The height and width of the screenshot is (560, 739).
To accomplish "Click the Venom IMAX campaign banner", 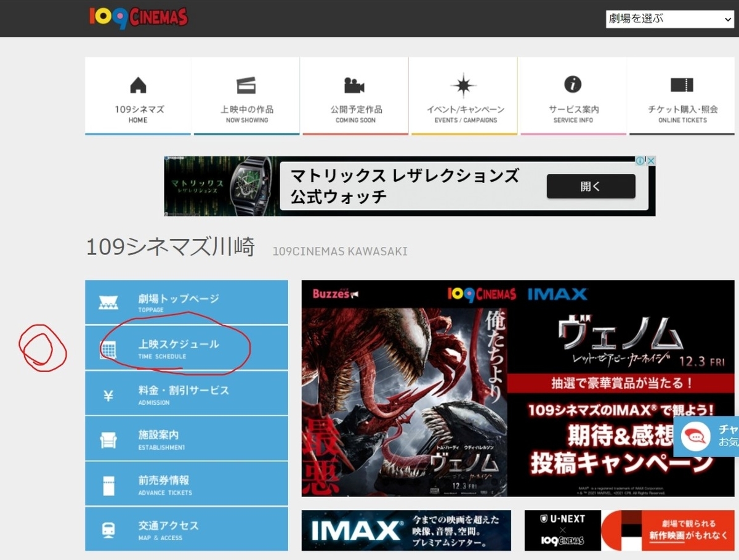I will click(517, 389).
